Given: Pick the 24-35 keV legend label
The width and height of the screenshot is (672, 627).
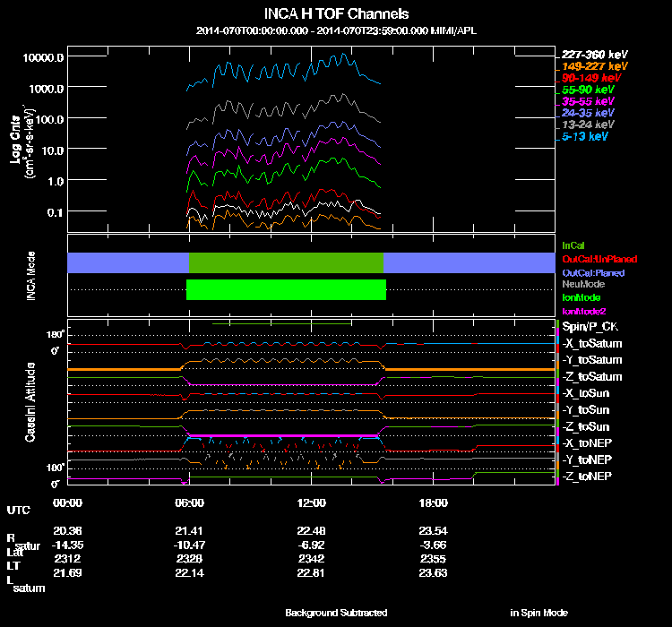Looking at the screenshot, I should [x=588, y=113].
